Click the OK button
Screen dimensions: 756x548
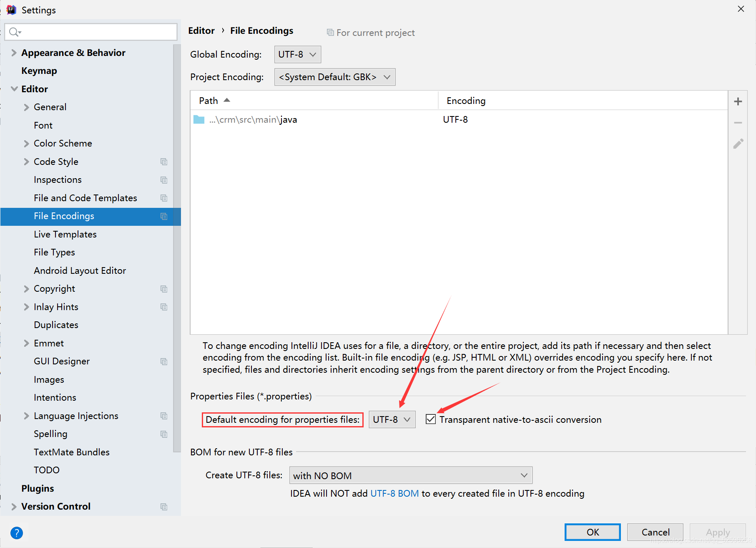[x=593, y=532]
